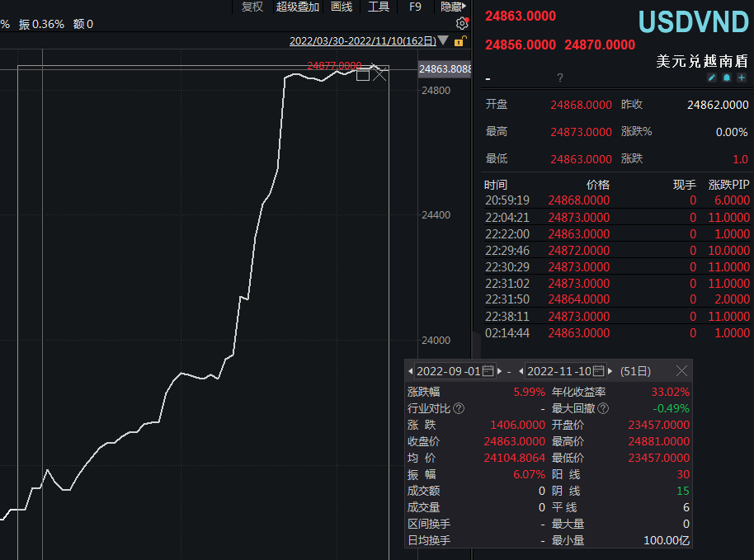754x560 pixels.
Task: Open the start date calendar picker
Action: click(488, 371)
